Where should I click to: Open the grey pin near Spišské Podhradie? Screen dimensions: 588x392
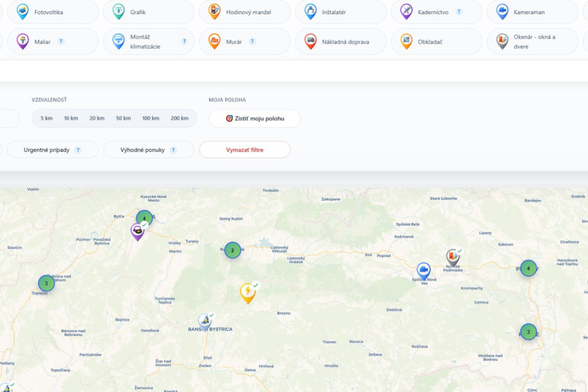tap(453, 257)
